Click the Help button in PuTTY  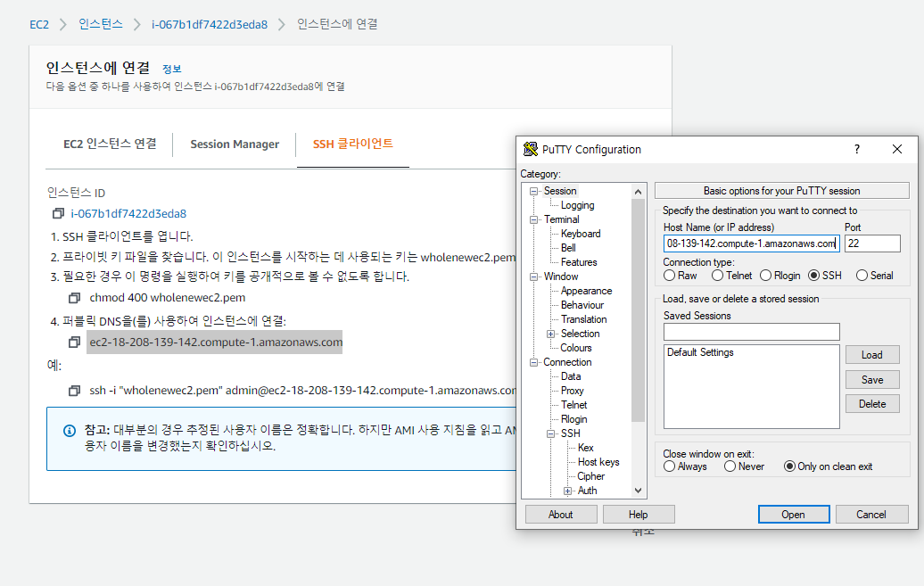click(639, 515)
